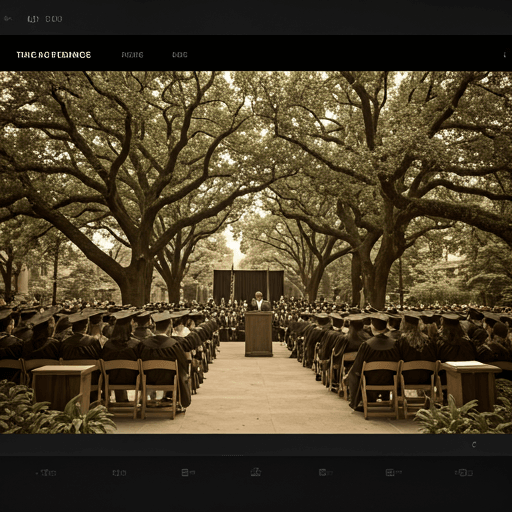
Task: Click the fifth icon in the bottom toolbar
Action: (326, 472)
